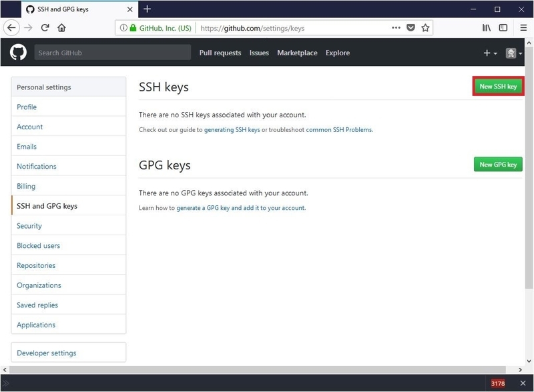Go to the Firefox home page icon

click(x=62, y=28)
